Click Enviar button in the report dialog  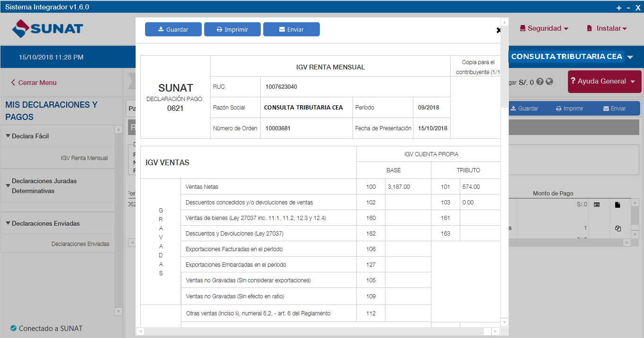click(292, 29)
